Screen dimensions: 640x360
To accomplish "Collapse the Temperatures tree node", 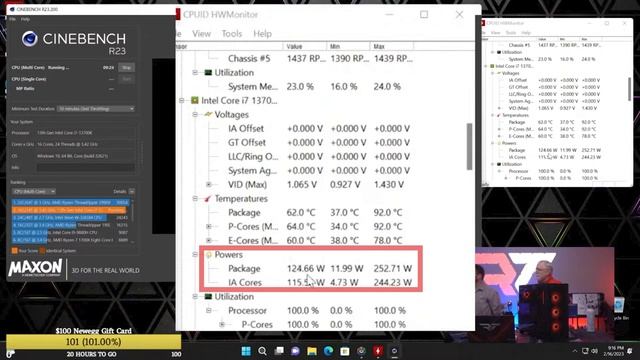I will pos(195,198).
